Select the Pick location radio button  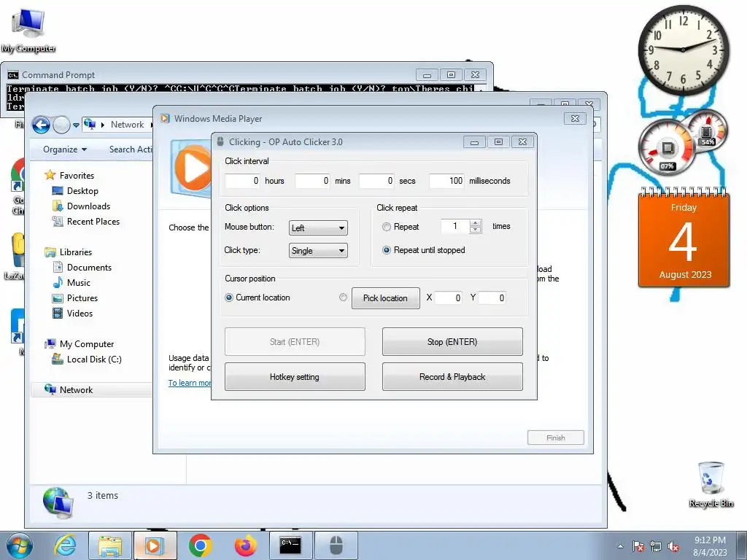point(343,297)
